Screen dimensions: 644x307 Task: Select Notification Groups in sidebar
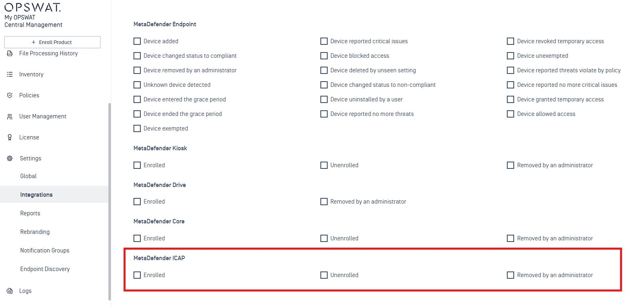45,250
